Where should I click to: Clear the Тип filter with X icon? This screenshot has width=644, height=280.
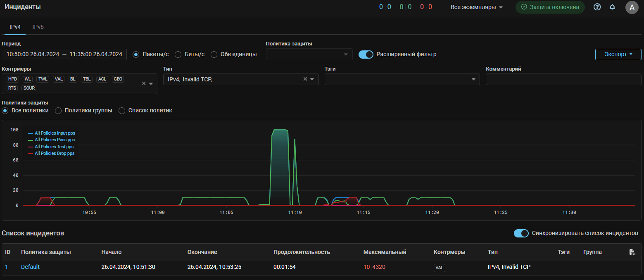click(305, 79)
